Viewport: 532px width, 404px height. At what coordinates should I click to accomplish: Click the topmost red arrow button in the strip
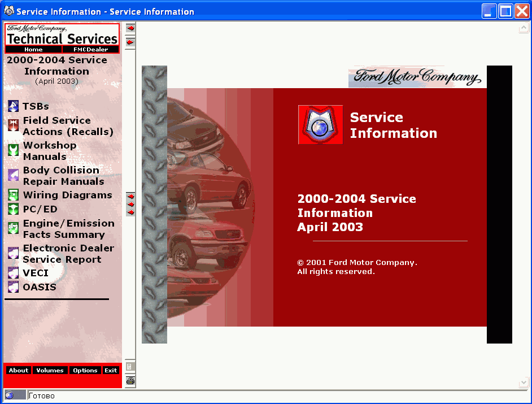pos(130,28)
